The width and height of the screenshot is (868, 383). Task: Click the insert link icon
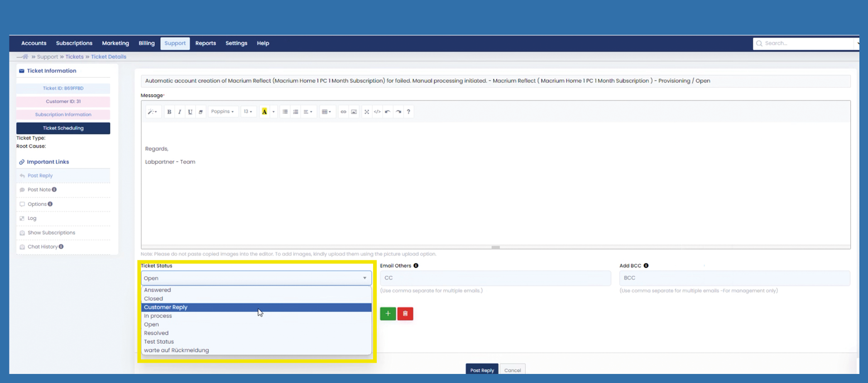click(x=343, y=112)
